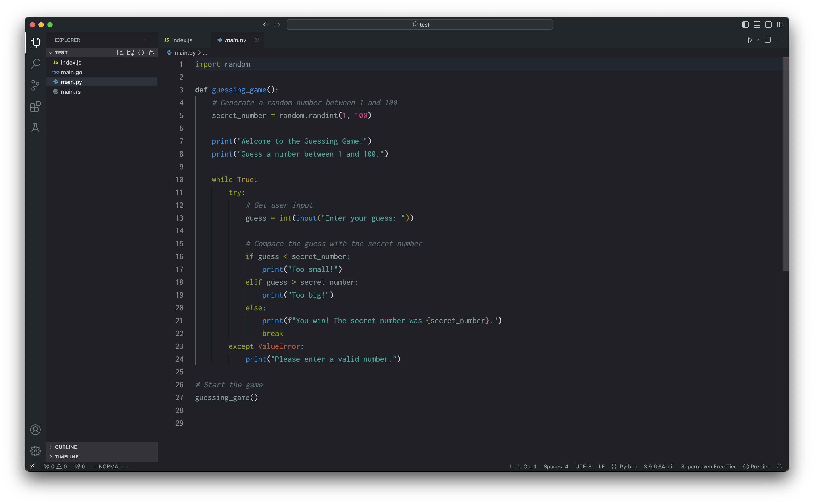Viewport: 814px width, 504px height.
Task: Go back with the navigation arrow
Action: coord(266,25)
